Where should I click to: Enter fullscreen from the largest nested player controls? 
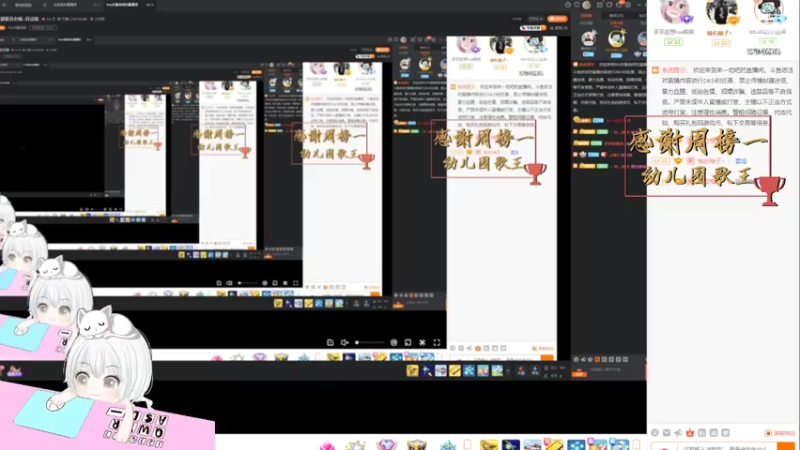point(437,342)
